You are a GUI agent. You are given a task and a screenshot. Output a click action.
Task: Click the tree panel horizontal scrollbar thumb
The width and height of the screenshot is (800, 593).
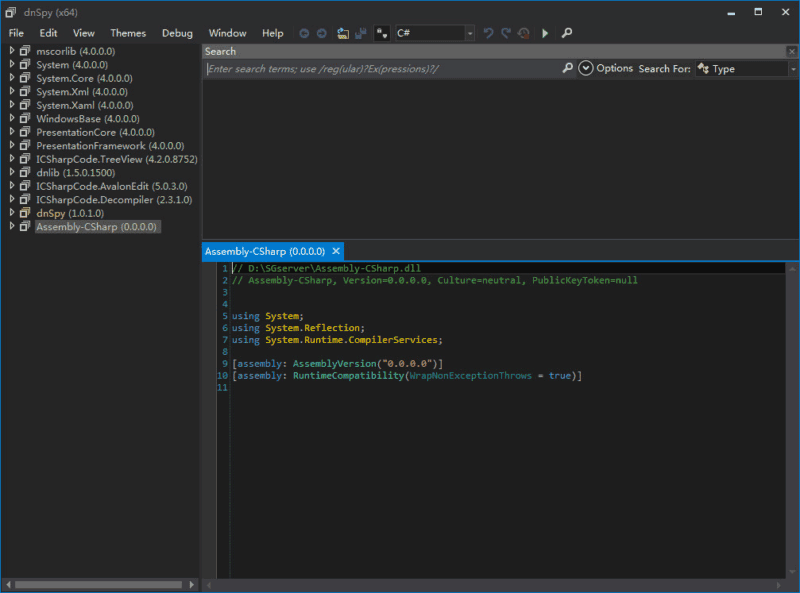point(98,584)
